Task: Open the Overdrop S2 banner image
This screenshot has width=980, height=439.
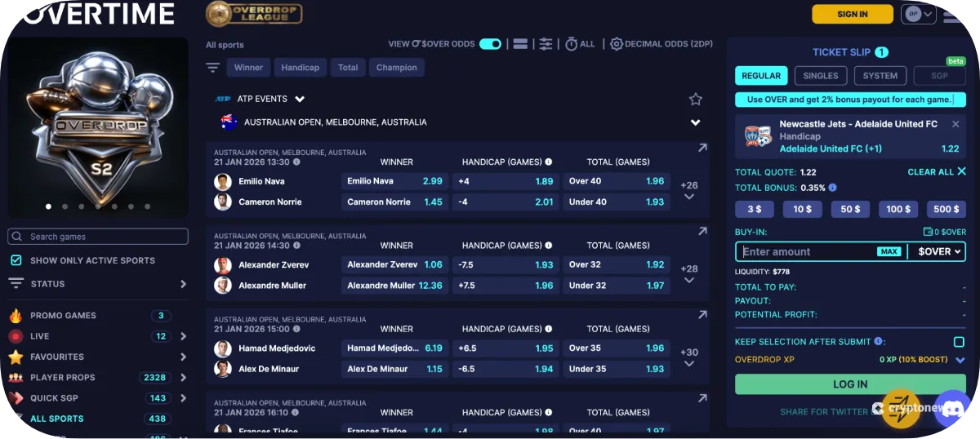Action: 98,126
